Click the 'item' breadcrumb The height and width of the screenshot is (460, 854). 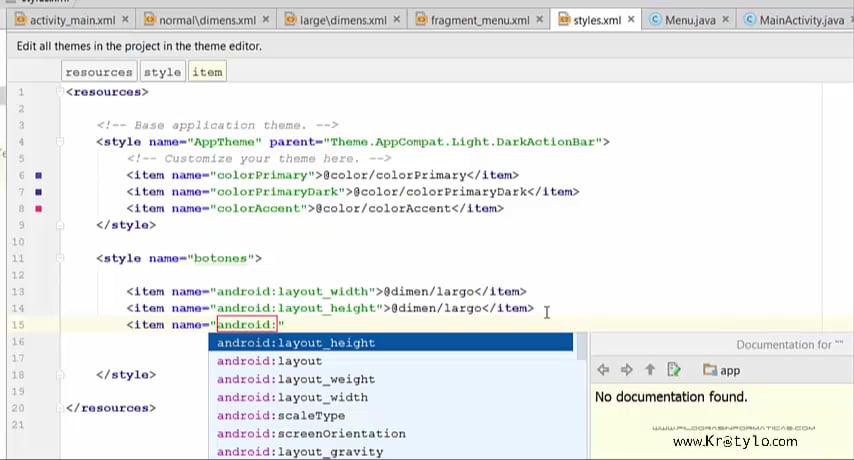pyautogui.click(x=207, y=72)
